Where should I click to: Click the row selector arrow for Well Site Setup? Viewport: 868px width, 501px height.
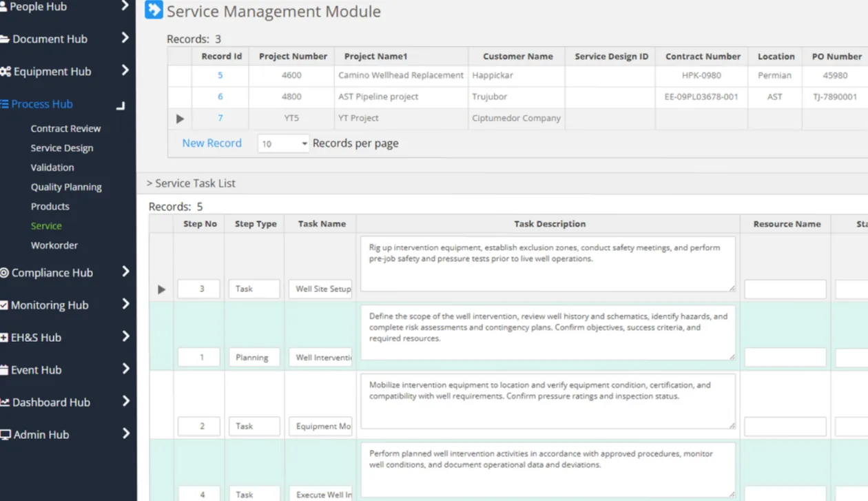point(162,289)
